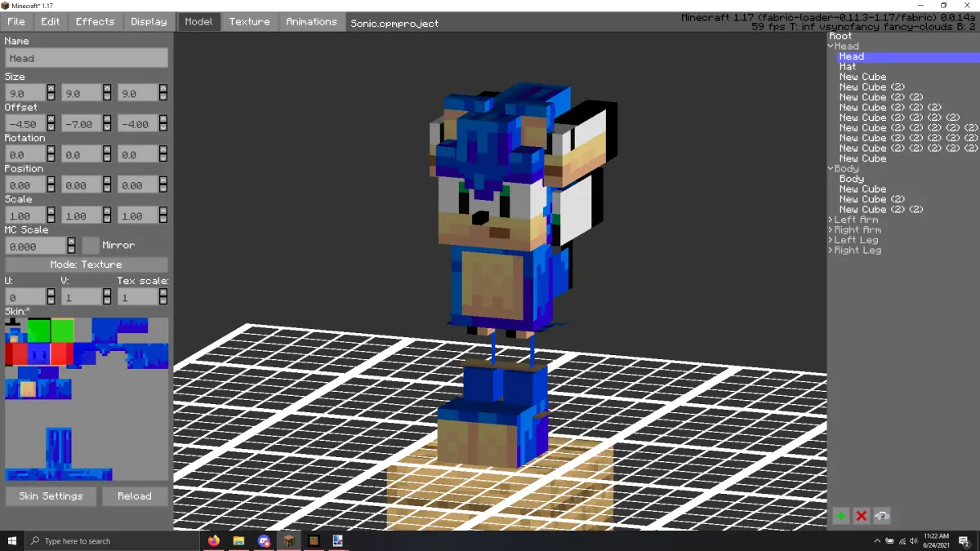Collapse the Body group in tree

pyautogui.click(x=831, y=169)
